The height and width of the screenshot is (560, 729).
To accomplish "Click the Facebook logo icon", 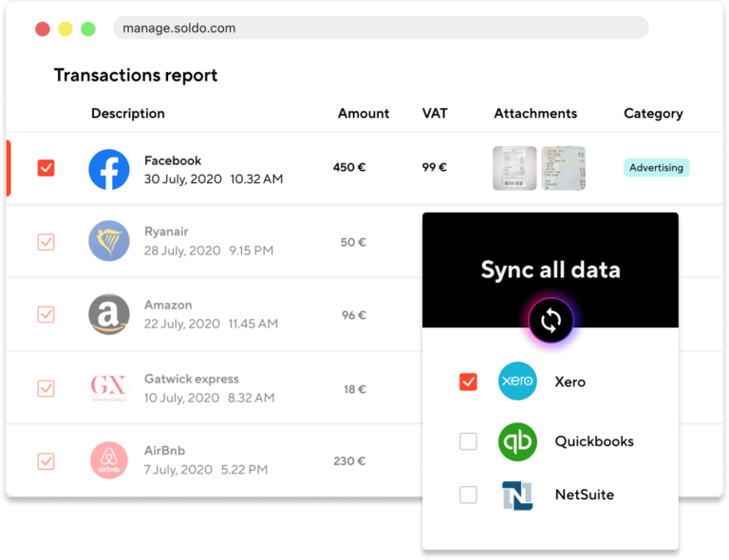I will pyautogui.click(x=109, y=168).
